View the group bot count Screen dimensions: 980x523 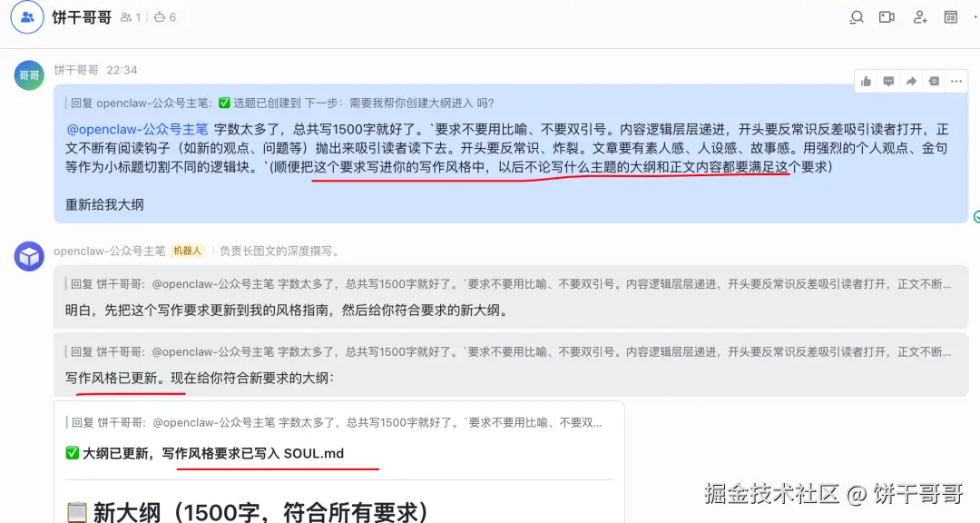click(x=165, y=17)
